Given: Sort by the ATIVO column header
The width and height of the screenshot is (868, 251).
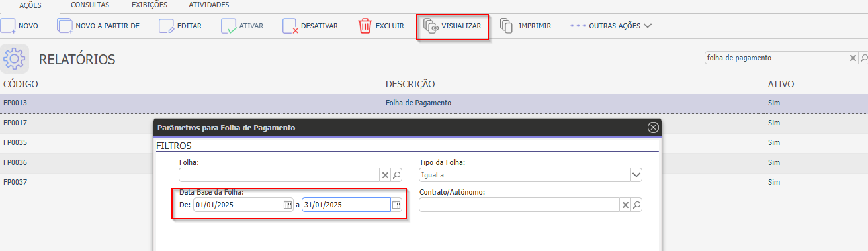Looking at the screenshot, I should click(781, 84).
